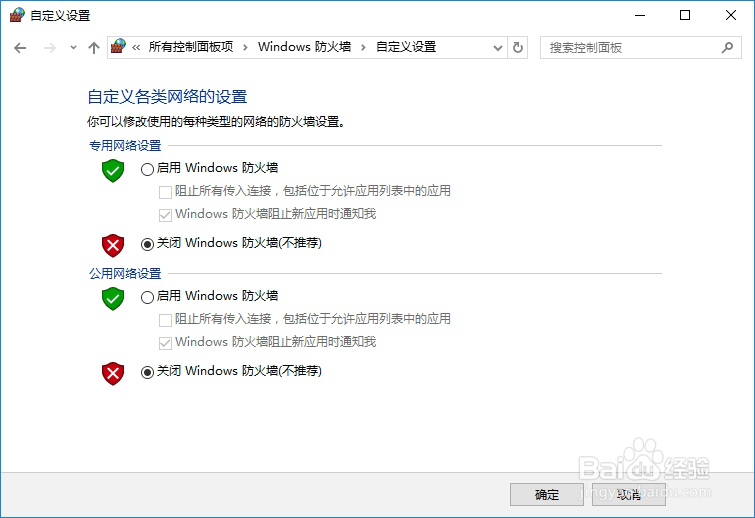Click the green shield icon under 公用网络设置
The image size is (755, 518).
tap(113, 298)
